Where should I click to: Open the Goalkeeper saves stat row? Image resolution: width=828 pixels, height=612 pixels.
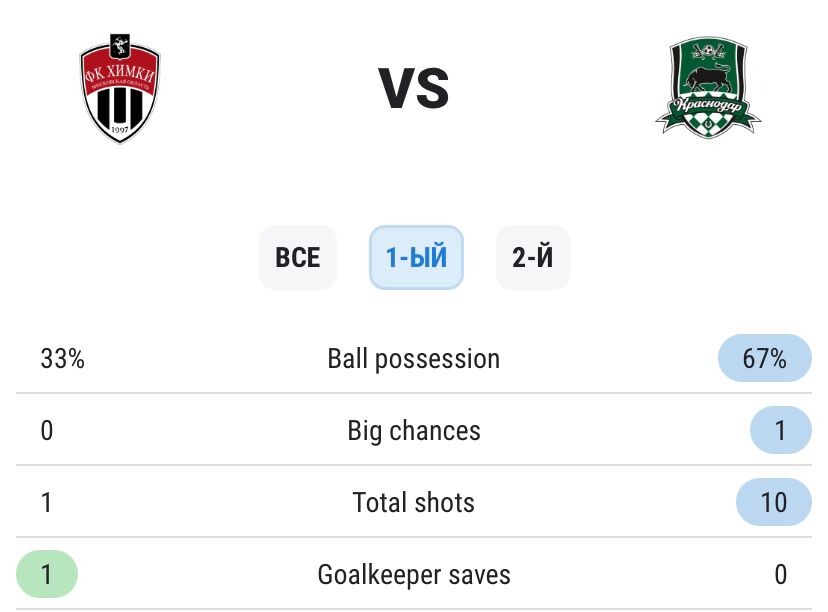point(414,574)
